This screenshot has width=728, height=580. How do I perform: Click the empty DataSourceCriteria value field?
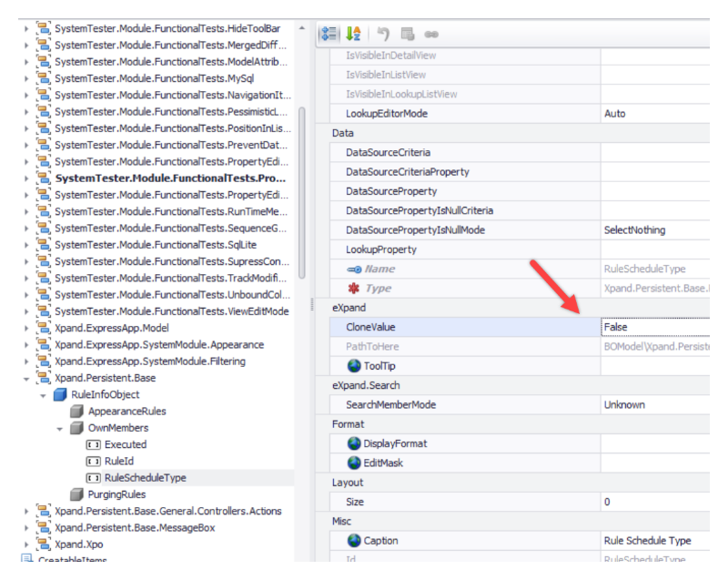655,152
